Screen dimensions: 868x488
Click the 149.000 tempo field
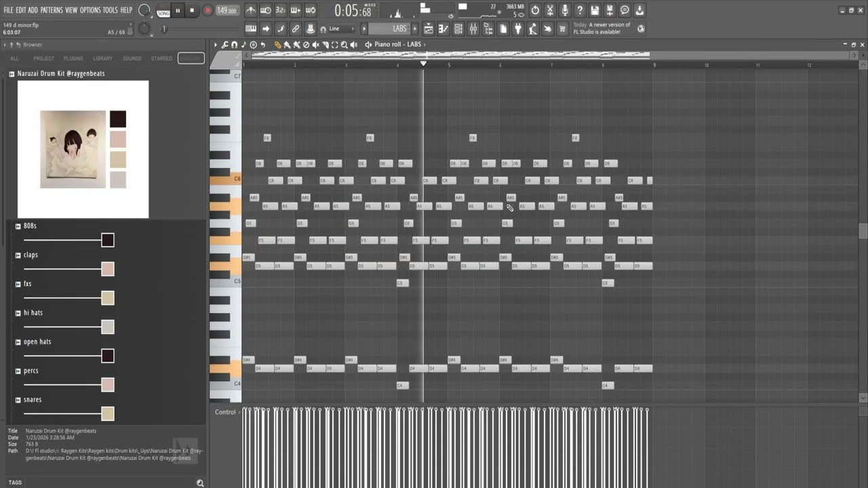click(x=227, y=10)
